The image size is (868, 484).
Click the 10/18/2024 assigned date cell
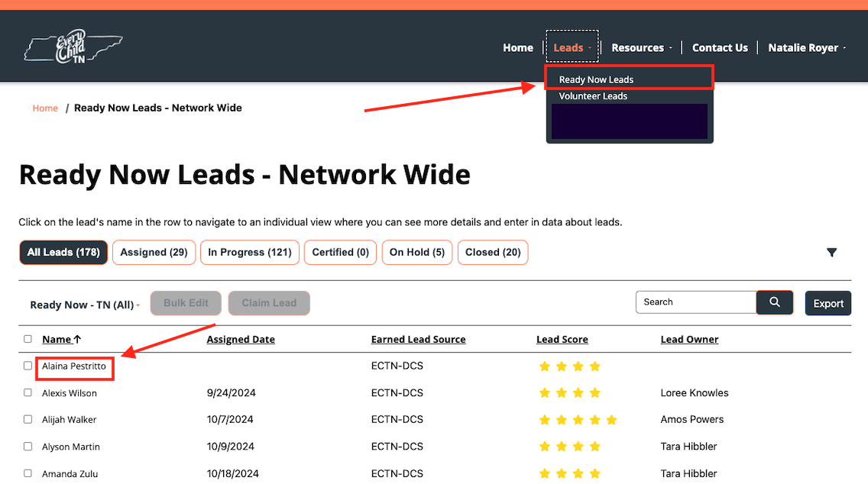click(x=232, y=474)
